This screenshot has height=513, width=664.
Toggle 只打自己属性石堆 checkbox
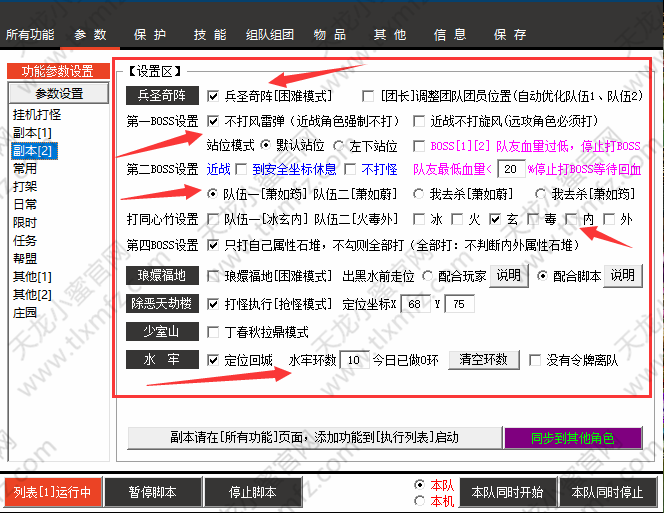(x=213, y=245)
